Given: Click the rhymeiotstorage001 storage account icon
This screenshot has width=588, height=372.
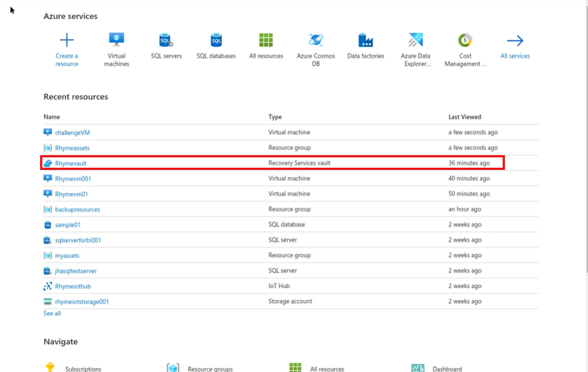Looking at the screenshot, I should tap(48, 302).
